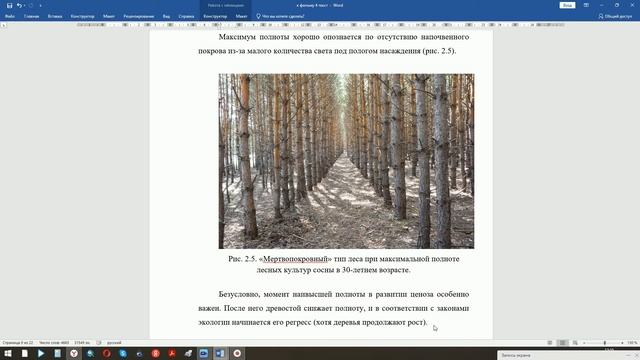Click the lightbulb icon beside the Tell Me box
This screenshot has width=640, height=360.
[258, 16]
